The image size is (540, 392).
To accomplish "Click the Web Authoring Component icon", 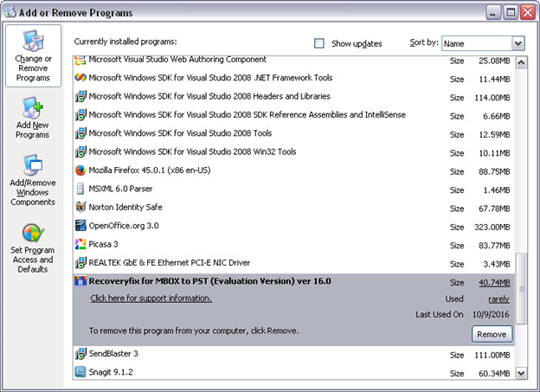I will (80, 61).
